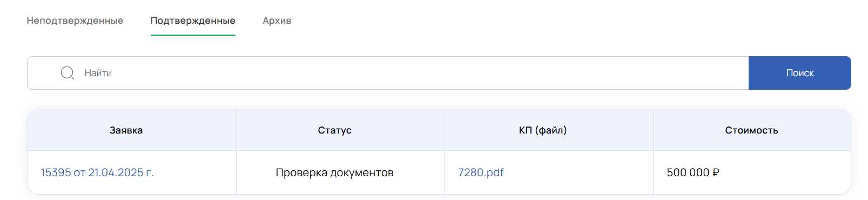Click empty area of search box right side

(540, 73)
